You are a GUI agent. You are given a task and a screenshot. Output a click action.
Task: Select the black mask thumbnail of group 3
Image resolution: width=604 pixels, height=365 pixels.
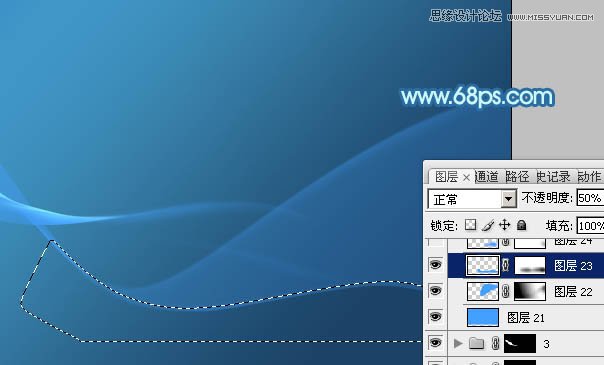point(520,343)
